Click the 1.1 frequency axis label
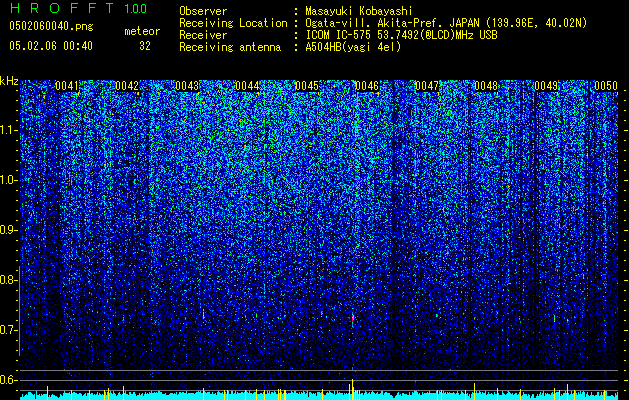Viewport: 629px width, 400px height. 9,130
